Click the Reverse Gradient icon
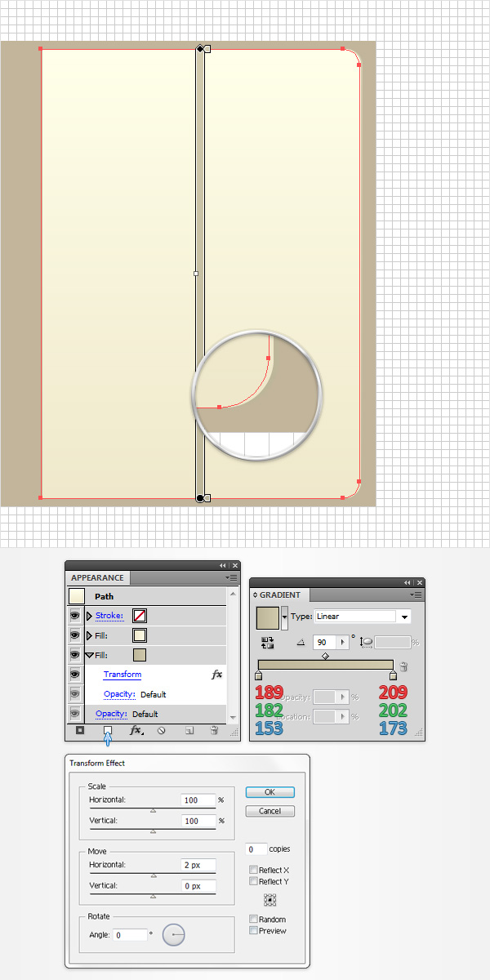 [x=267, y=644]
